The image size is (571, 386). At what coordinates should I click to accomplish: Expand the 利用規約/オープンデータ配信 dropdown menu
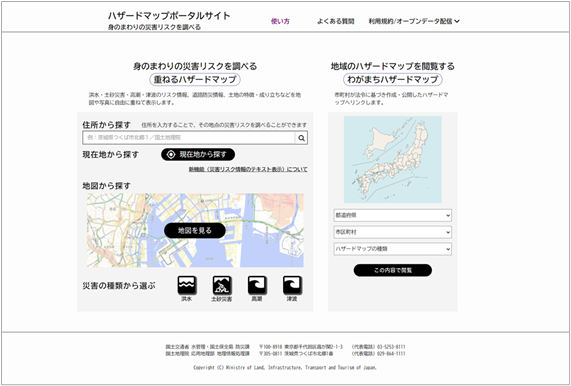[x=414, y=21]
